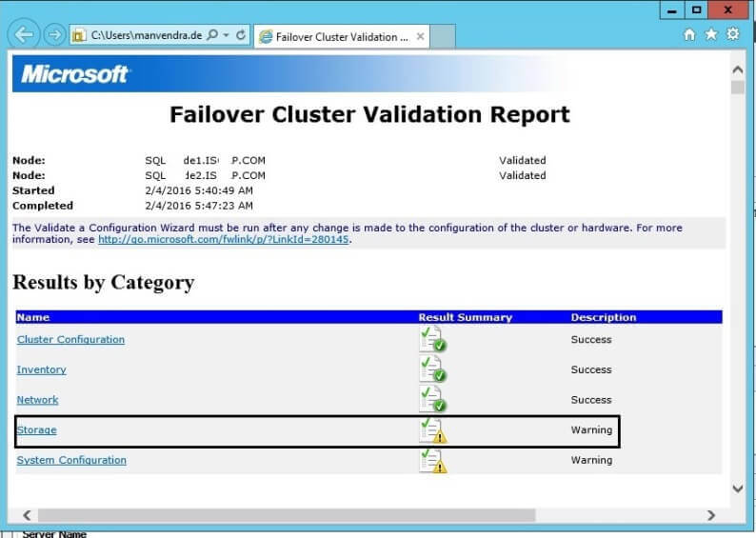Image resolution: width=756 pixels, height=538 pixels.
Task: Tick the Server Name checkbox
Action: click(x=8, y=534)
